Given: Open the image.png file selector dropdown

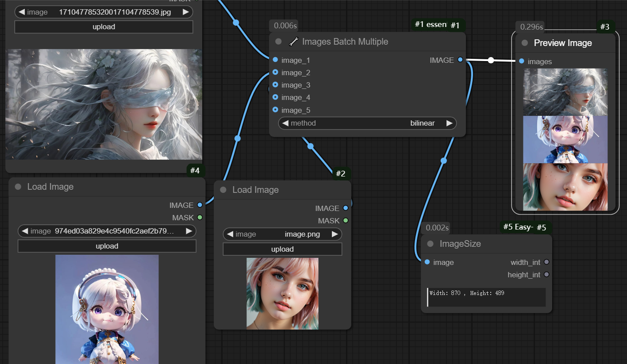Looking at the screenshot, I should click(x=282, y=234).
